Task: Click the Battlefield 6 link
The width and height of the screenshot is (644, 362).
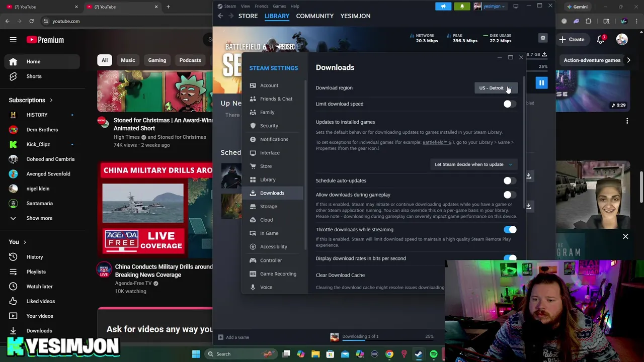Action: pyautogui.click(x=437, y=142)
